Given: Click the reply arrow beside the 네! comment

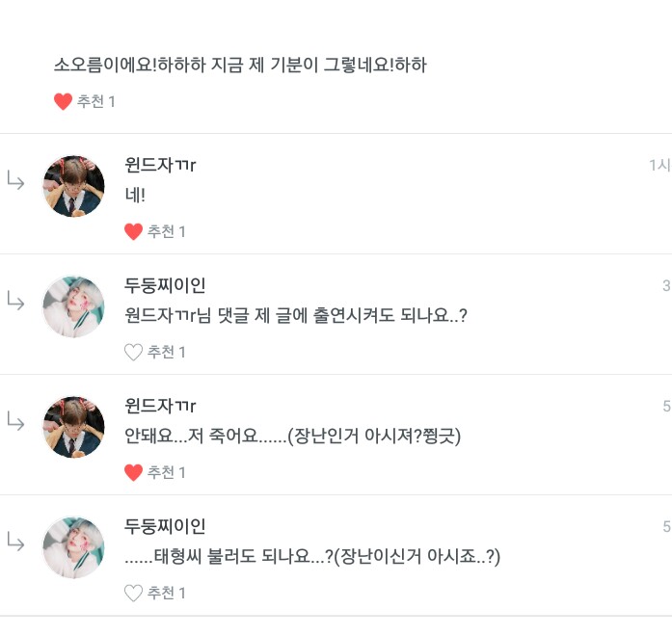Looking at the screenshot, I should tap(16, 180).
